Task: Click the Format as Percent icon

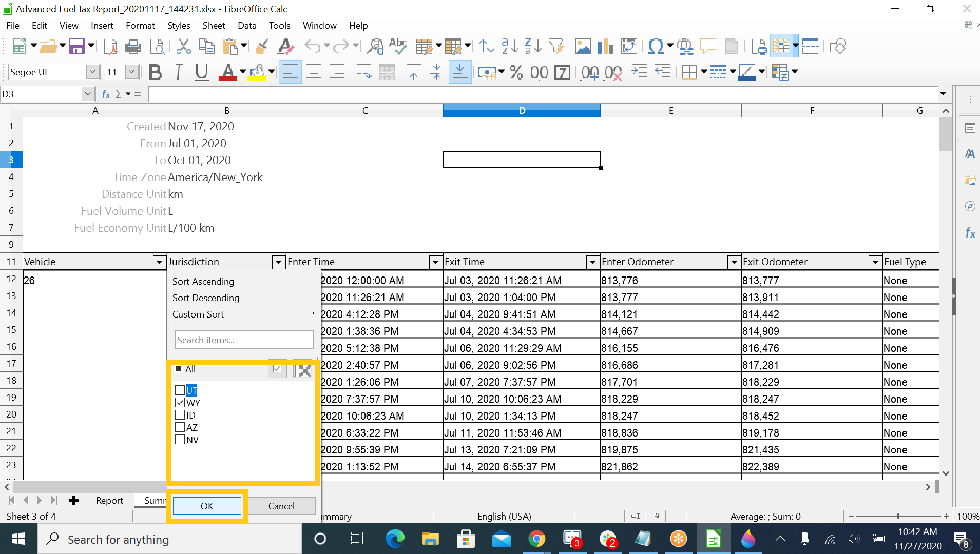Action: click(516, 72)
